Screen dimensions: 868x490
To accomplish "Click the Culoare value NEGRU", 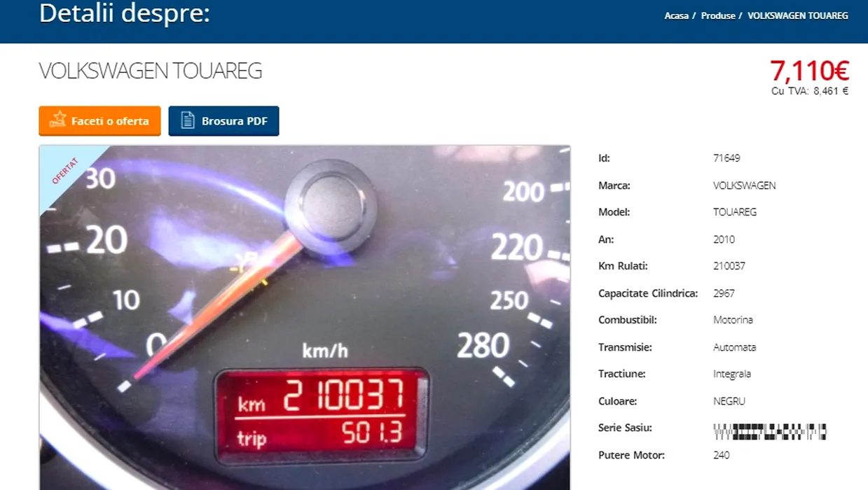I will tap(729, 401).
